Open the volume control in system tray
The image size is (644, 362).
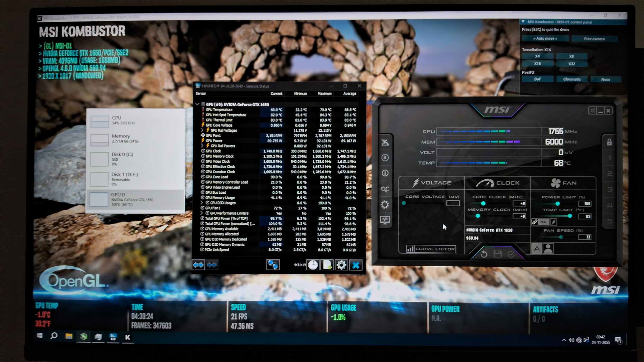pos(571,340)
